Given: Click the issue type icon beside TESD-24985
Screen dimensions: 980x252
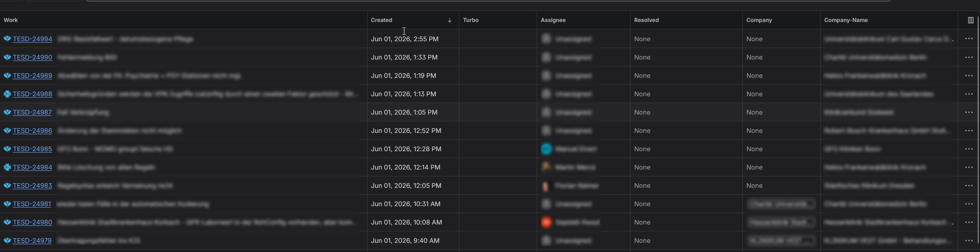Looking at the screenshot, I should point(7,149).
